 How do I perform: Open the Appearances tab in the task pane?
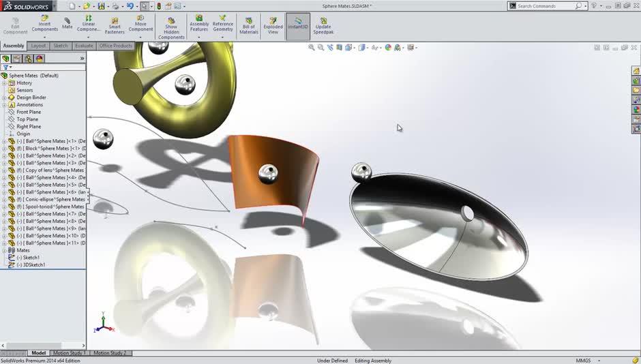pos(636,109)
